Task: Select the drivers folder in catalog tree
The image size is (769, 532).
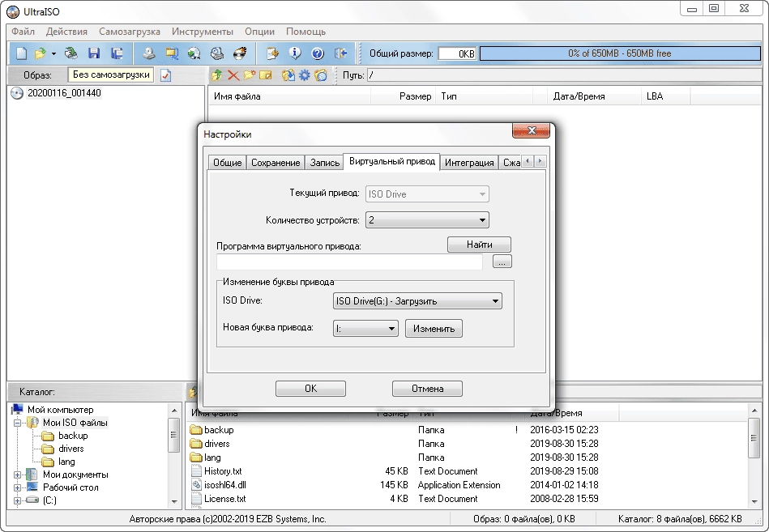Action: (x=70, y=449)
